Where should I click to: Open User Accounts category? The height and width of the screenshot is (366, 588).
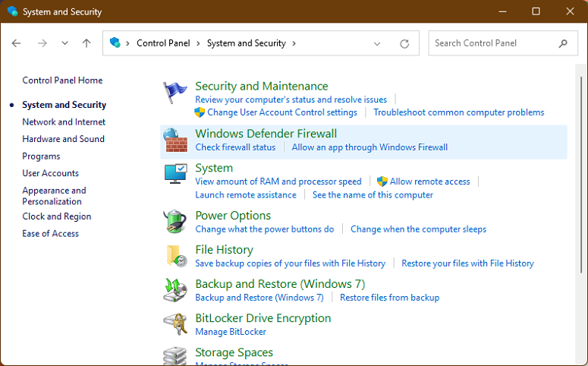click(x=51, y=173)
